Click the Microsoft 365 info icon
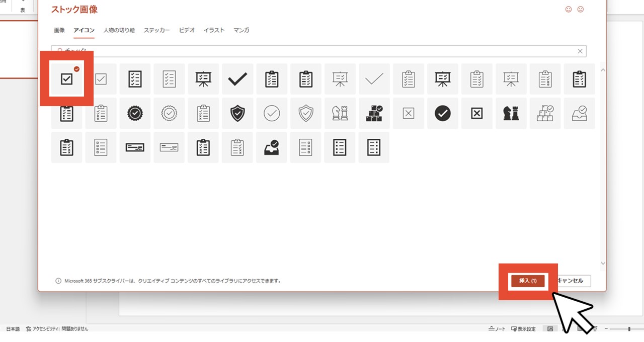Viewport: 644px width, 342px height. (x=58, y=281)
